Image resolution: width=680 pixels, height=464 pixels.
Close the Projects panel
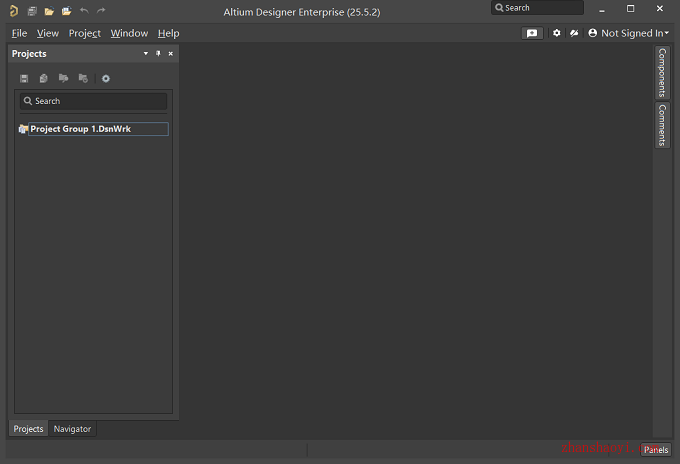tap(171, 53)
